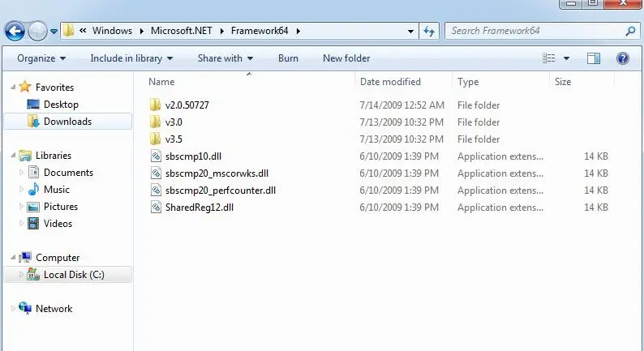Open the recent pages dropdown arrow
Image resolution: width=644 pixels, height=351 pixels.
[x=54, y=31]
